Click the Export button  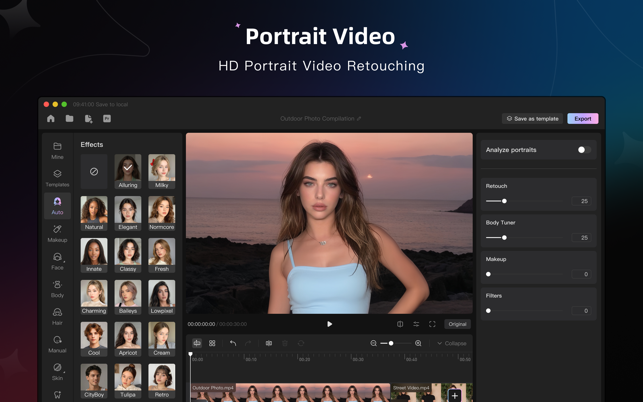(583, 119)
